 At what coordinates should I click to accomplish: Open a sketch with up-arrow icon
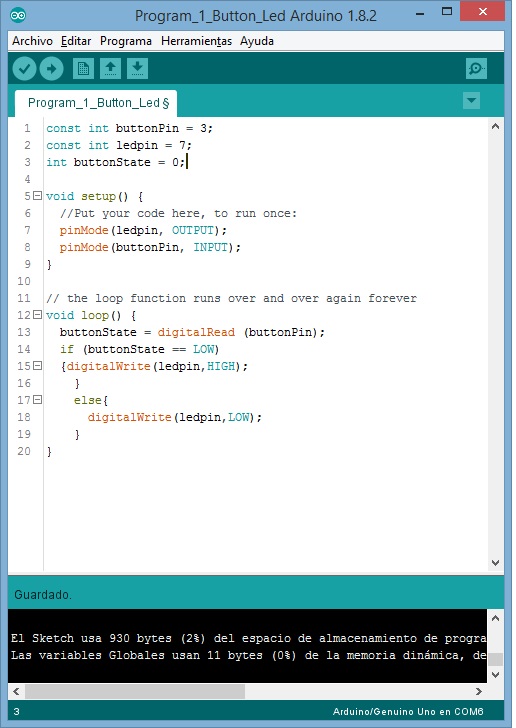pos(111,69)
